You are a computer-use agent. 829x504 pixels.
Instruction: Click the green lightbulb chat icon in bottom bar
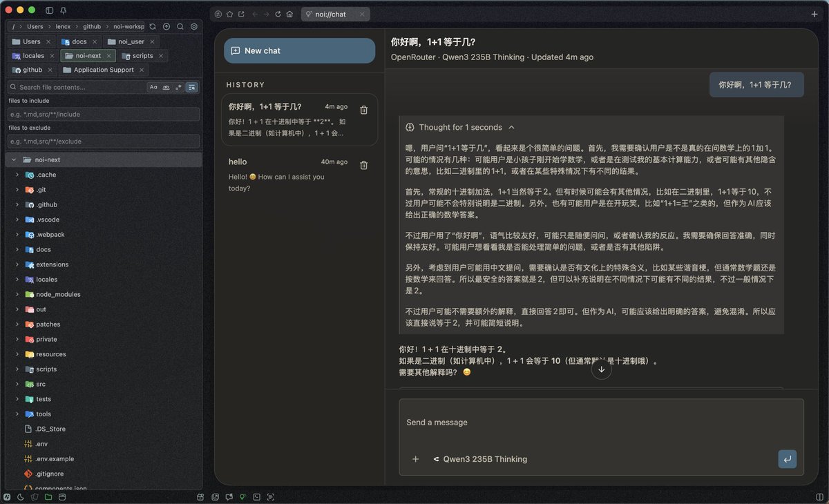[242, 497]
